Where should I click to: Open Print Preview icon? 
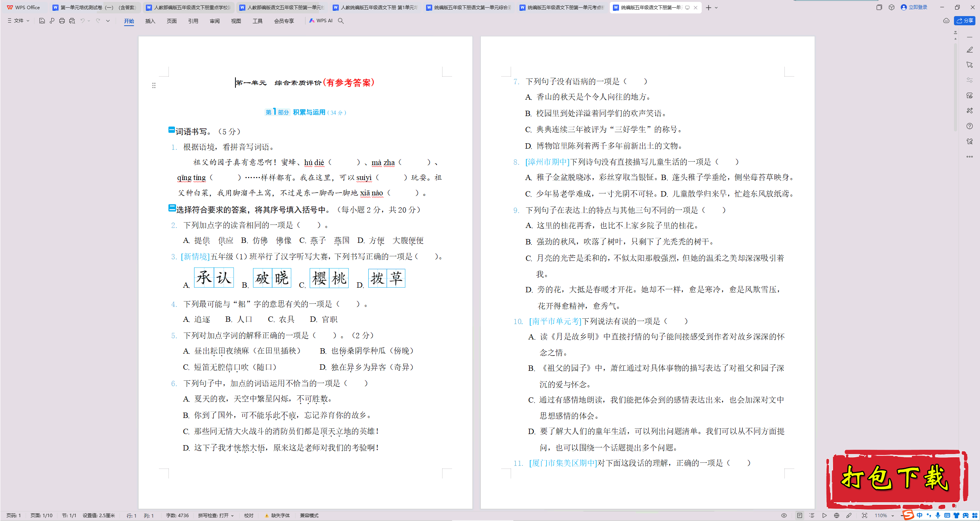point(72,21)
